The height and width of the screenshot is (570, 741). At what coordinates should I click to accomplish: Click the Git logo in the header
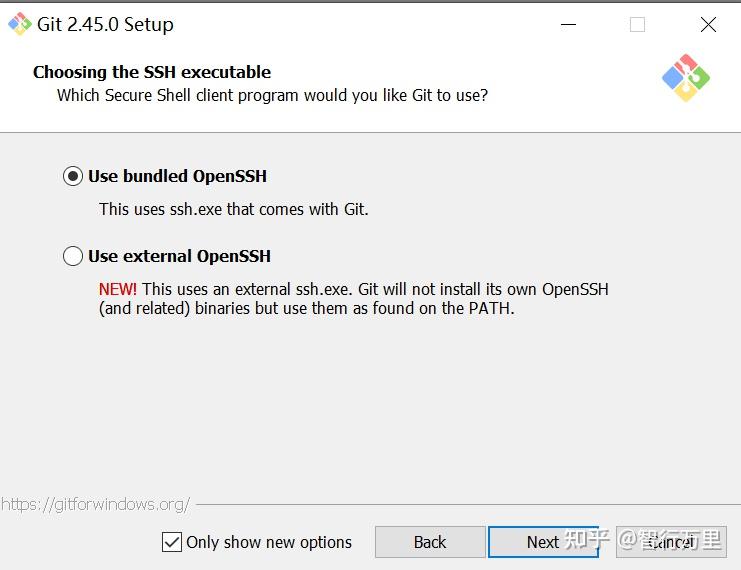pos(686,78)
